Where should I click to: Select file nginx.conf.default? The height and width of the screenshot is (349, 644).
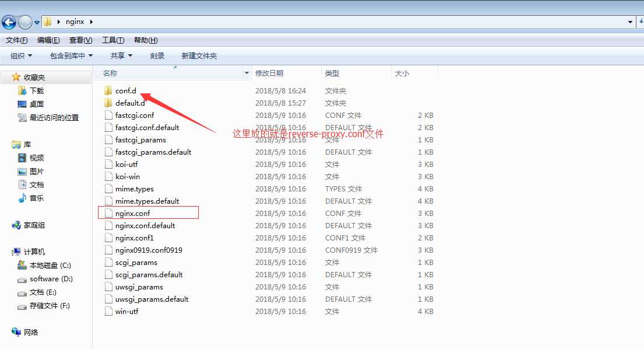point(145,226)
